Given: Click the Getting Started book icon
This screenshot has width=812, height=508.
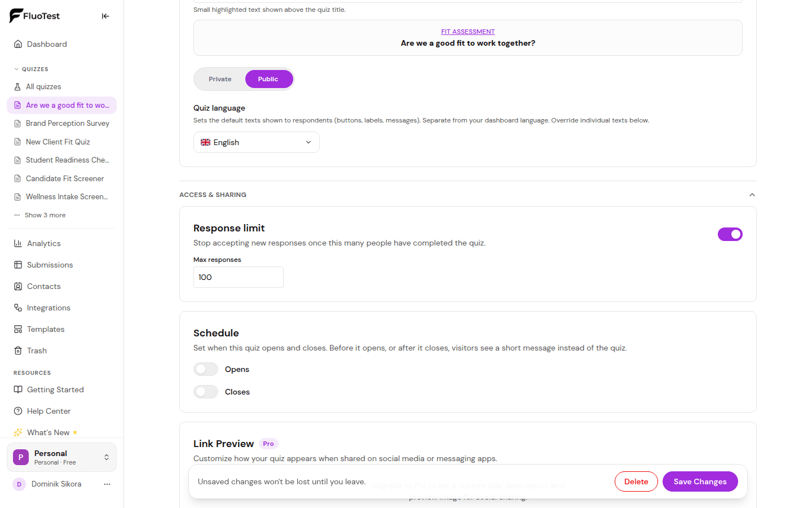Looking at the screenshot, I should pyautogui.click(x=18, y=389).
